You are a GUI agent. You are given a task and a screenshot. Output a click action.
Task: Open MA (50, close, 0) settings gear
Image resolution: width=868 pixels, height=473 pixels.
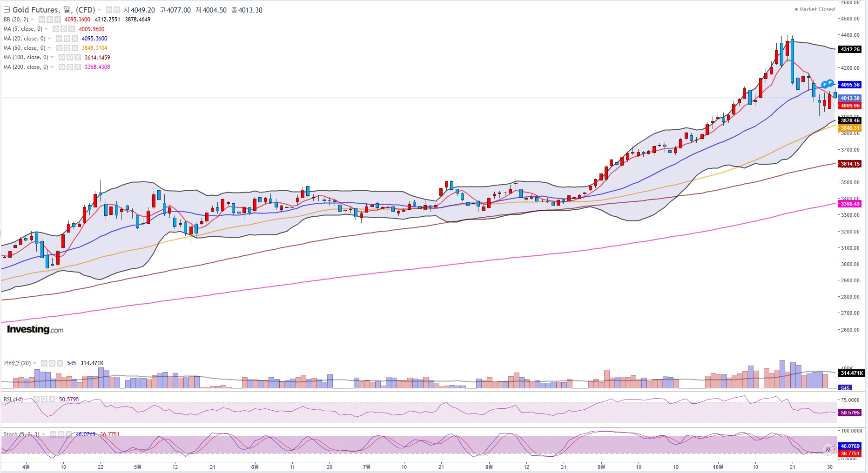[67, 48]
